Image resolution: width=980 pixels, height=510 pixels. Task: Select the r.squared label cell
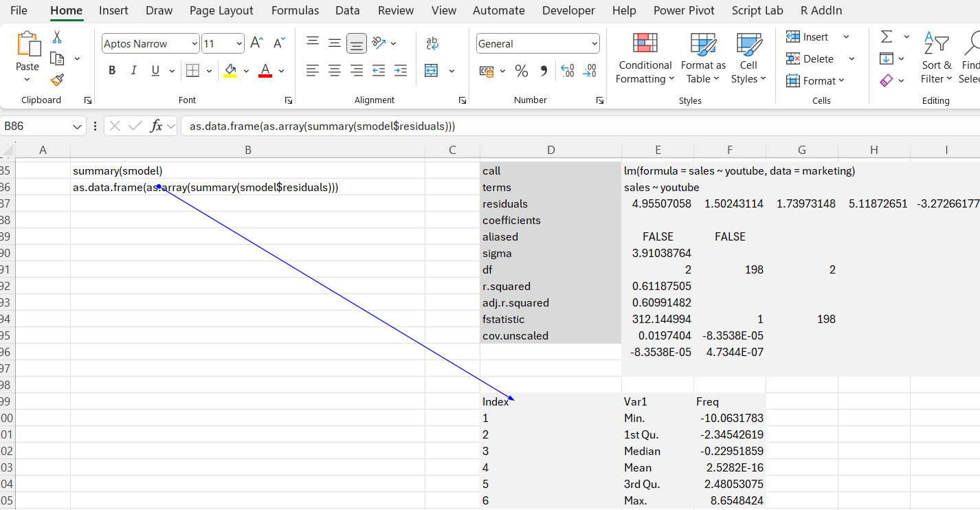(x=550, y=286)
